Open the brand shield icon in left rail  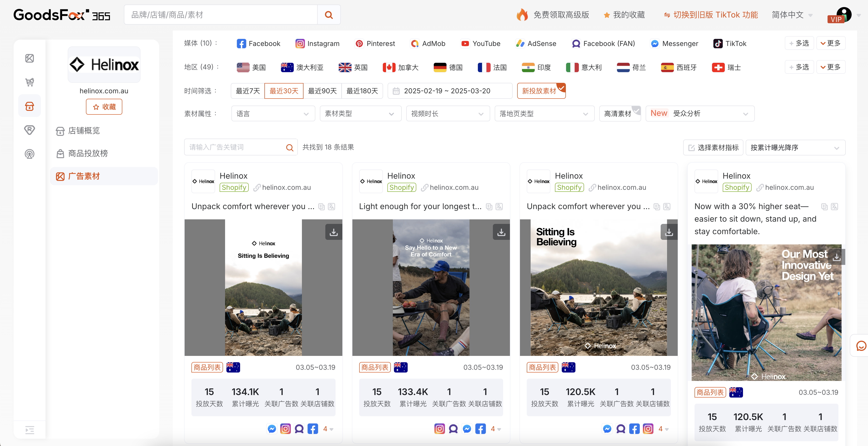(30, 130)
